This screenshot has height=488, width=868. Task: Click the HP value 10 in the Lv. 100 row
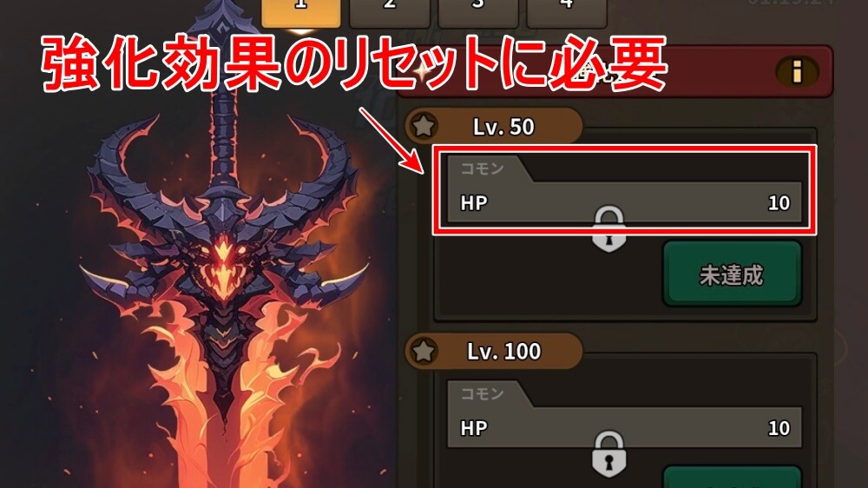pyautogui.click(x=779, y=427)
